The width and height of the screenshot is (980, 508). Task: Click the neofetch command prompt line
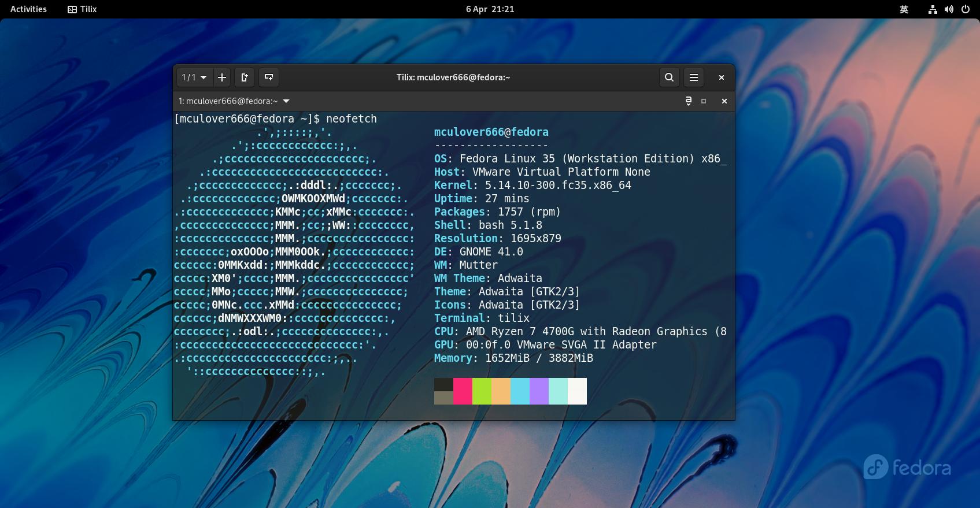point(275,119)
